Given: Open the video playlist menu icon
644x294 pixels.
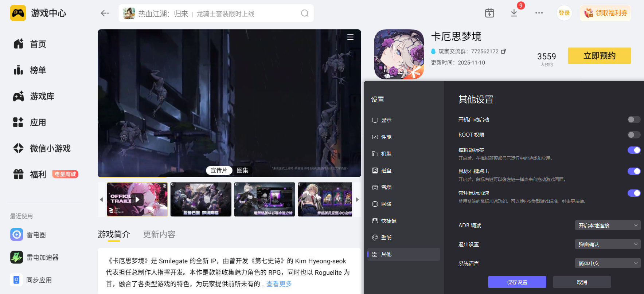Looking at the screenshot, I should pyautogui.click(x=350, y=37).
